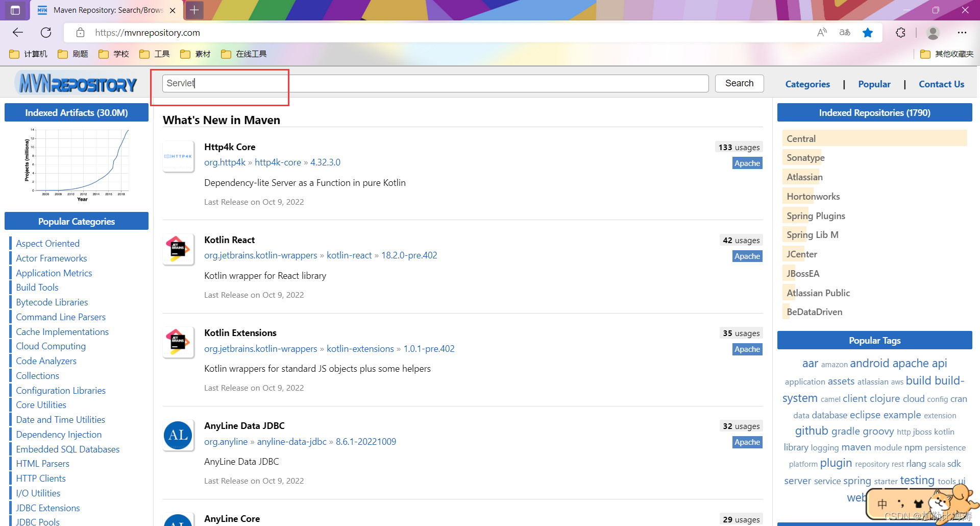Reload the current page
This screenshot has width=980, height=526.
click(x=46, y=33)
